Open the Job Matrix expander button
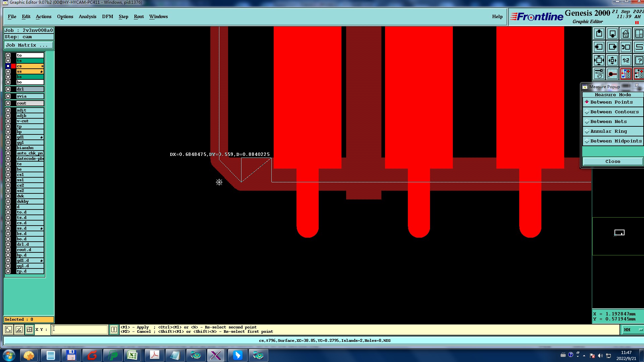 pos(29,45)
